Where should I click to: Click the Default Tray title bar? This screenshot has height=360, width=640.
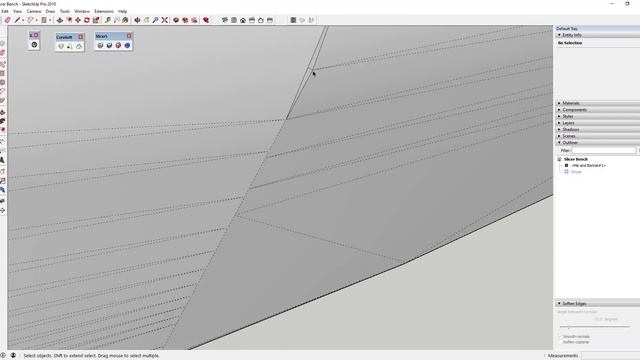coord(598,29)
